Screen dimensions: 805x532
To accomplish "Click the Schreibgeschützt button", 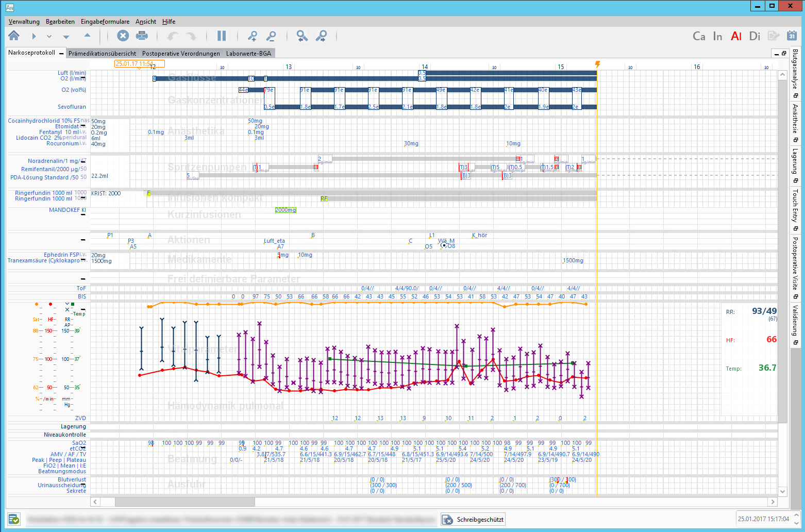I will (x=473, y=519).
